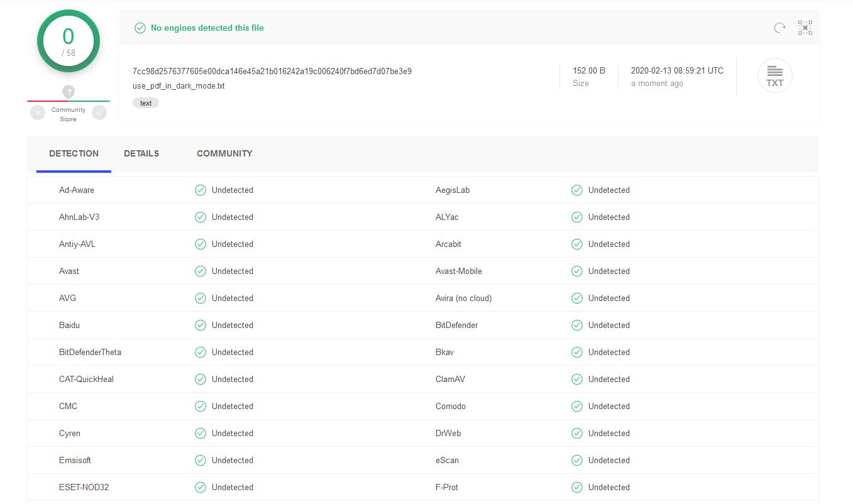Click the file name use_pdf_in_dark_mode.txt
The width and height of the screenshot is (853, 504).
[x=179, y=86]
